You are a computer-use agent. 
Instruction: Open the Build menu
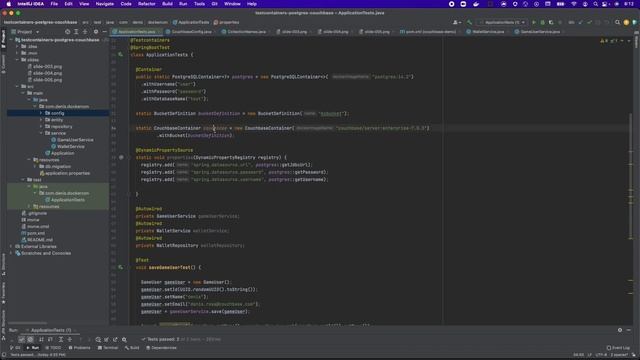click(x=167, y=4)
